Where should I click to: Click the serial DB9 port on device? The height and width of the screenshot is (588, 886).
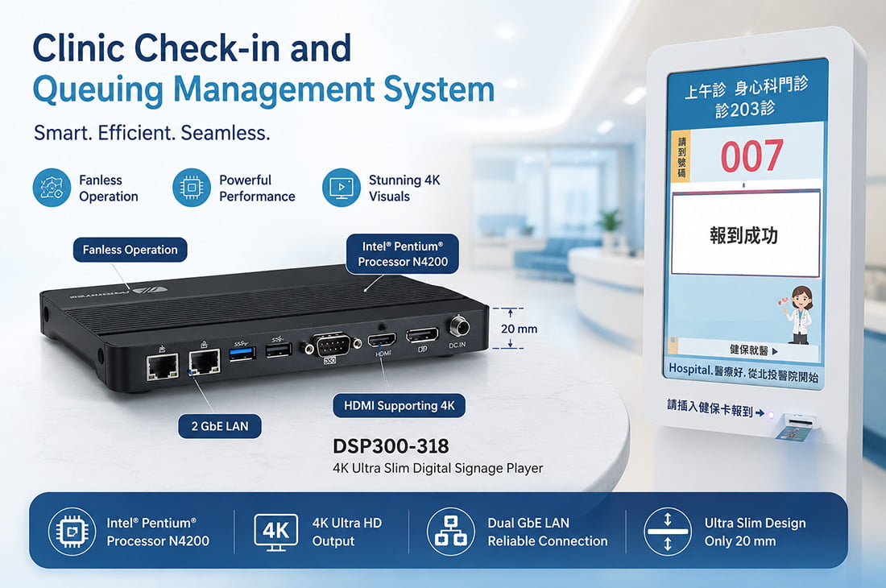[x=332, y=345]
